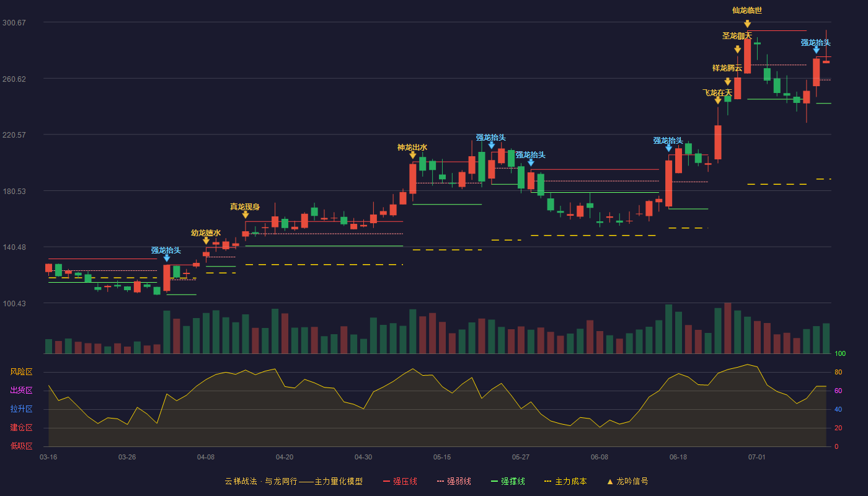Toggle the 强压线 legend series
Viewport: 868px width, 496px height.
coord(400,481)
